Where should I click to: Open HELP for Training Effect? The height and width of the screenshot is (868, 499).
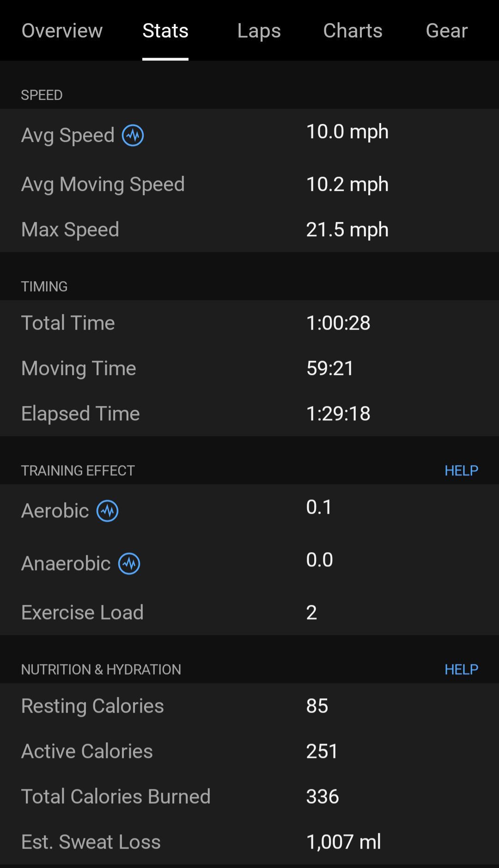(x=461, y=470)
